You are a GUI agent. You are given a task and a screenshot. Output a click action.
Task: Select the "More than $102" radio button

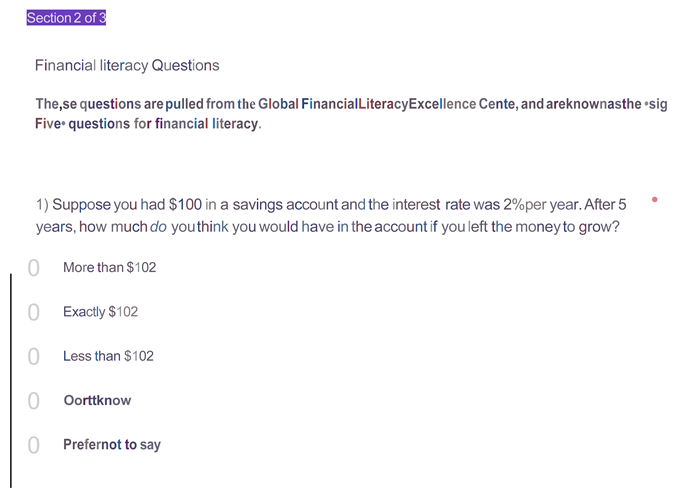34,268
